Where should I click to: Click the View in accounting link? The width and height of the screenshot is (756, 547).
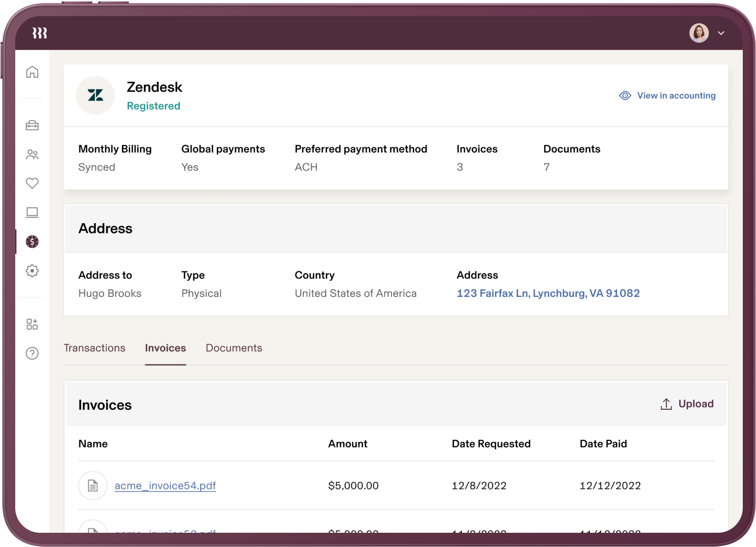pyautogui.click(x=676, y=96)
